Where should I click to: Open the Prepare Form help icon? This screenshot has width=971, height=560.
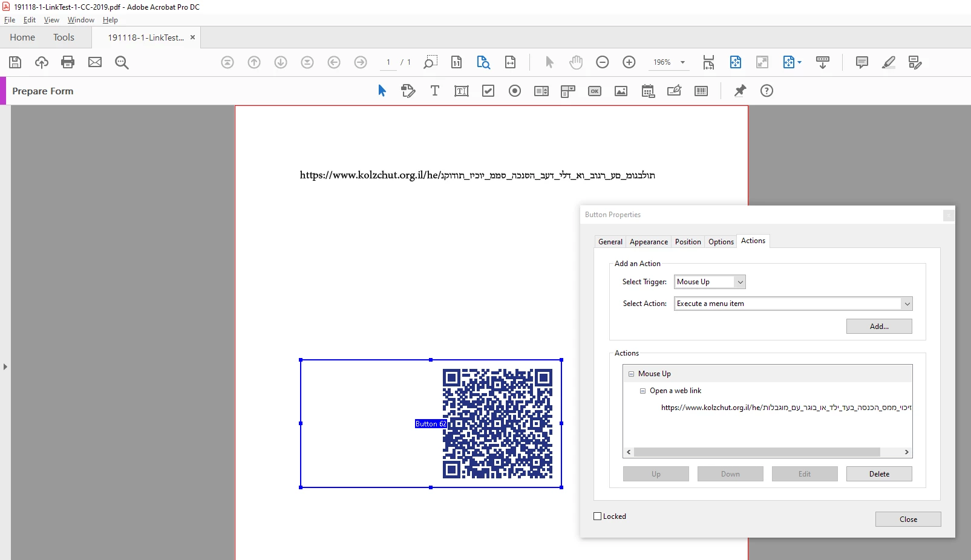point(767,91)
